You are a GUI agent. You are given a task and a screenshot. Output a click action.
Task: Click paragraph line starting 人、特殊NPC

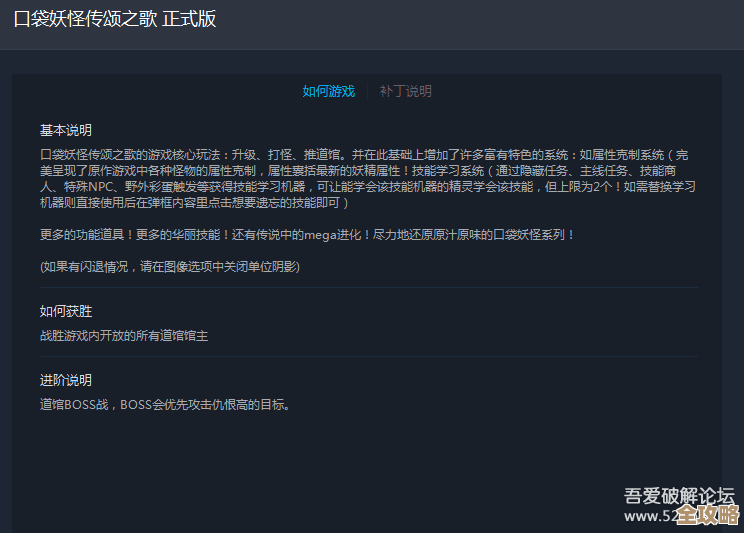tap(368, 187)
